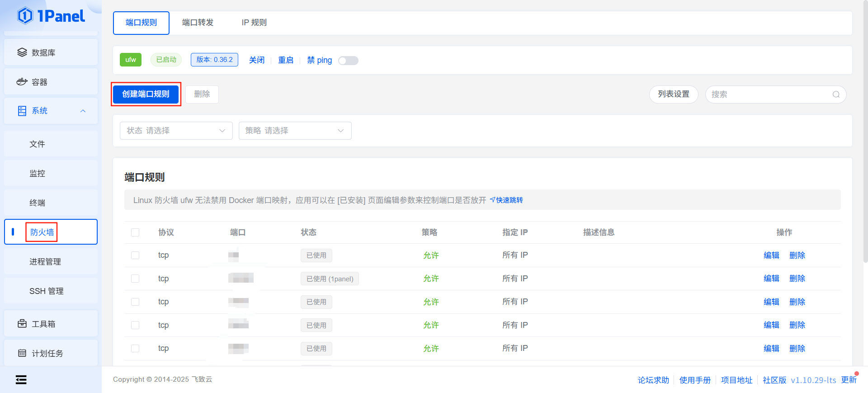Switch to the 端口转发 tab

[198, 23]
